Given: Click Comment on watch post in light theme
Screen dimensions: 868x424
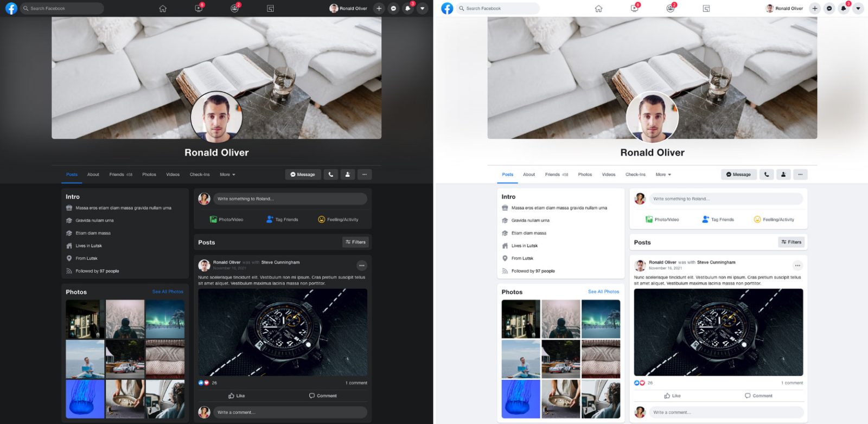Looking at the screenshot, I should [758, 396].
